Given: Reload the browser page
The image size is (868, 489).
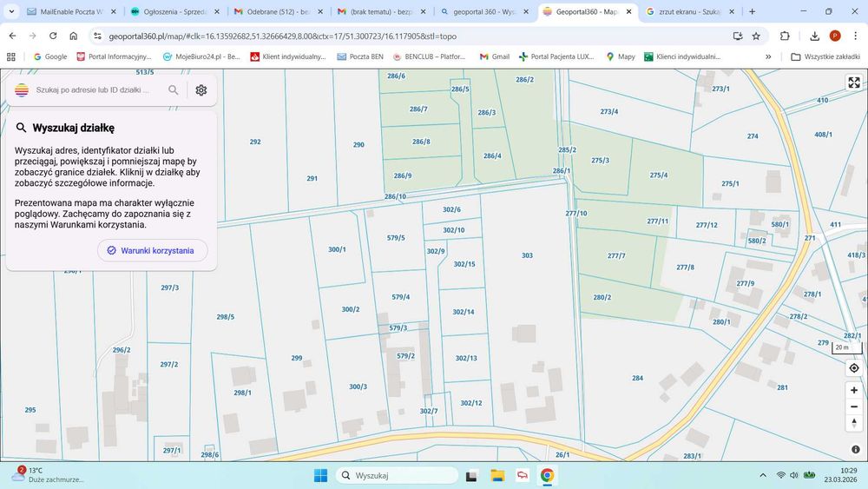Looking at the screenshot, I should coord(53,36).
